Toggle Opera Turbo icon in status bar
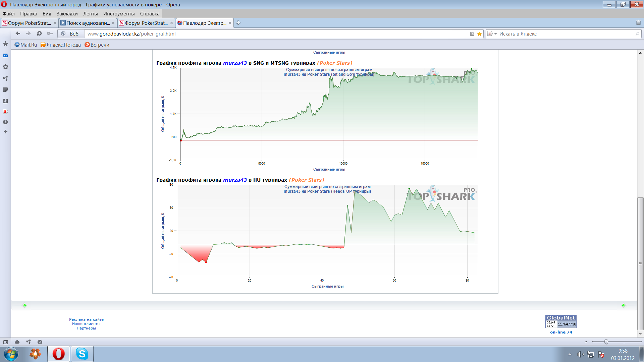 click(x=40, y=342)
